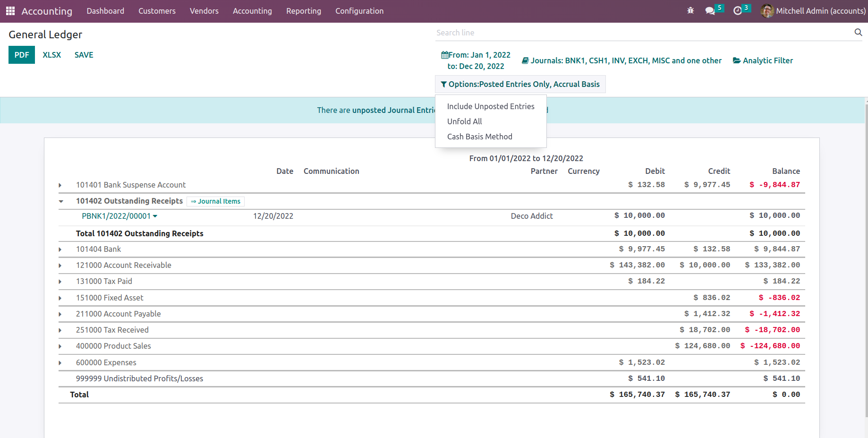868x438 pixels.
Task: Click the Journals book icon
Action: tap(525, 60)
